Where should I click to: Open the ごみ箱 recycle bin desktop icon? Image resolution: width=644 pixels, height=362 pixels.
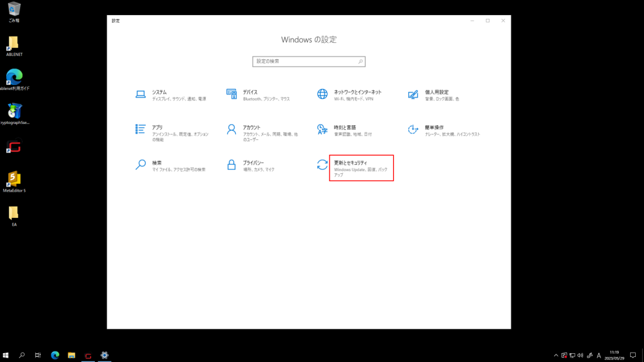14,12
